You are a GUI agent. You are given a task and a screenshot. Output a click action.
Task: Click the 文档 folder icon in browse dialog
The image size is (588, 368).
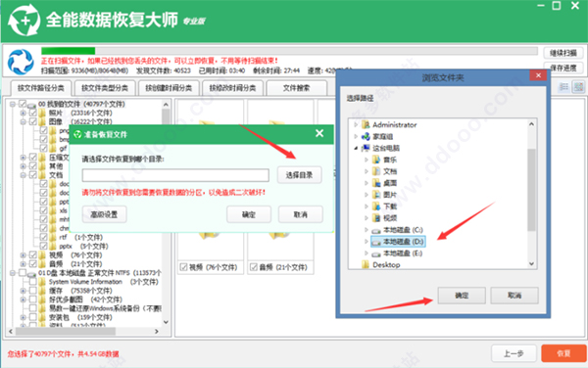[x=376, y=171]
